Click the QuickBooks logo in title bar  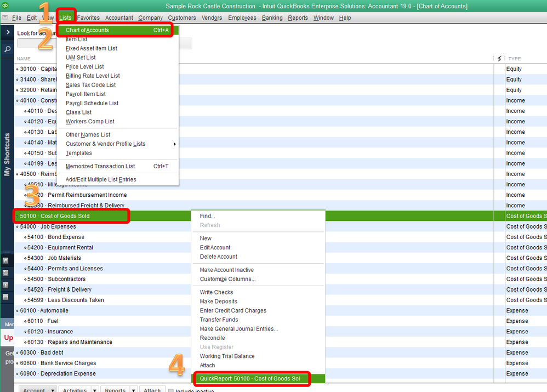[5, 5]
